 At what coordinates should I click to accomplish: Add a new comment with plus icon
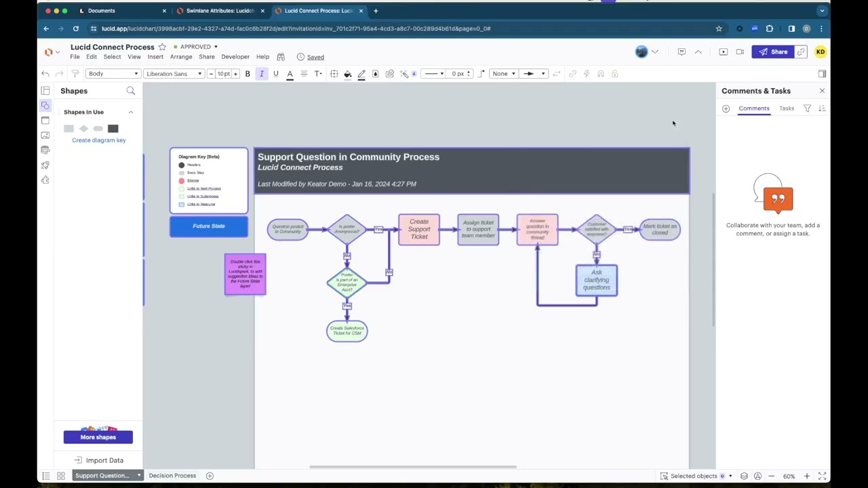[x=726, y=108]
